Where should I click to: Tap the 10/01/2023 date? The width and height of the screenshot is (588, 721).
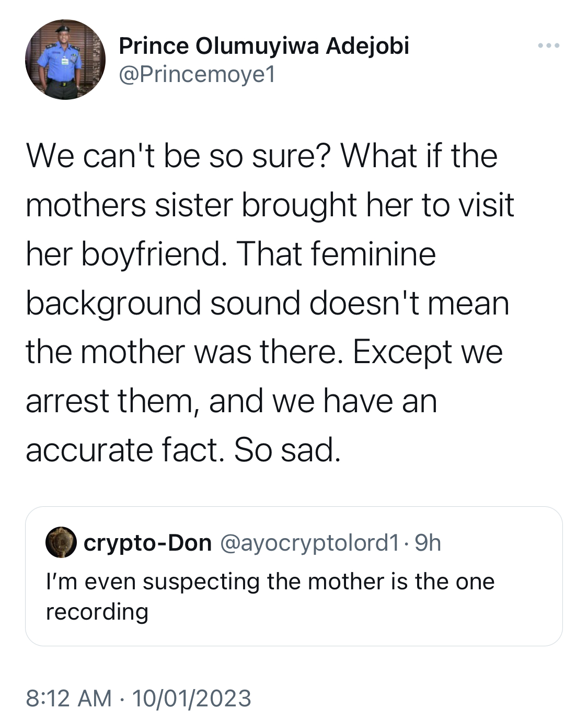[192, 699]
